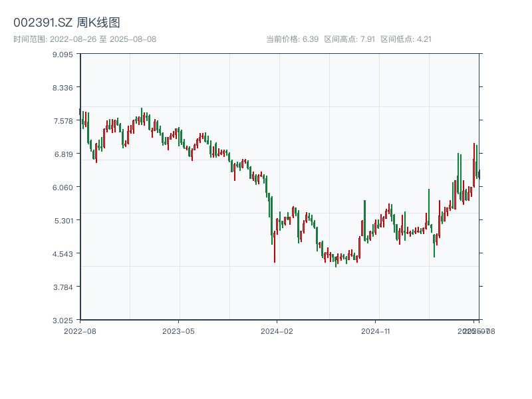532x399 pixels.
Task: Select the 2022-08 date on the x-axis
Action: coord(80,331)
